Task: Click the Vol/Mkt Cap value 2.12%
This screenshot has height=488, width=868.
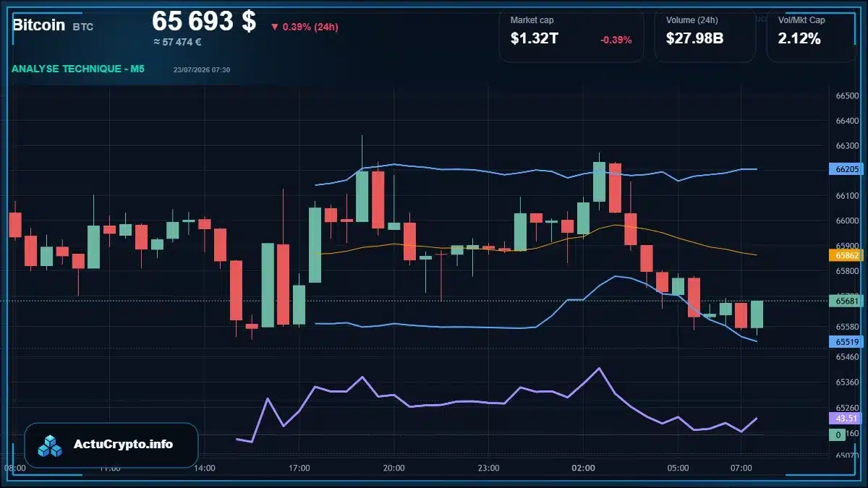Action: coord(799,39)
